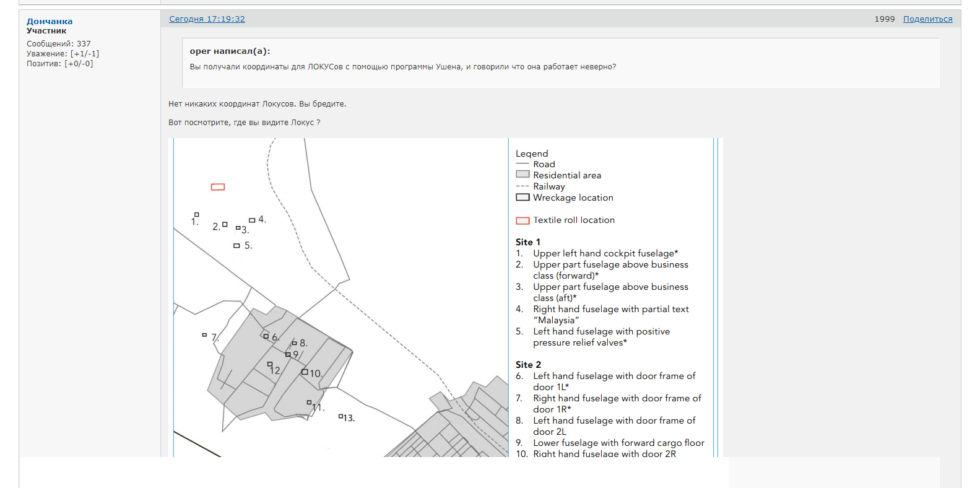Click wreckage marker 1 on the map
This screenshot has width=980, height=488.
pyautogui.click(x=197, y=215)
